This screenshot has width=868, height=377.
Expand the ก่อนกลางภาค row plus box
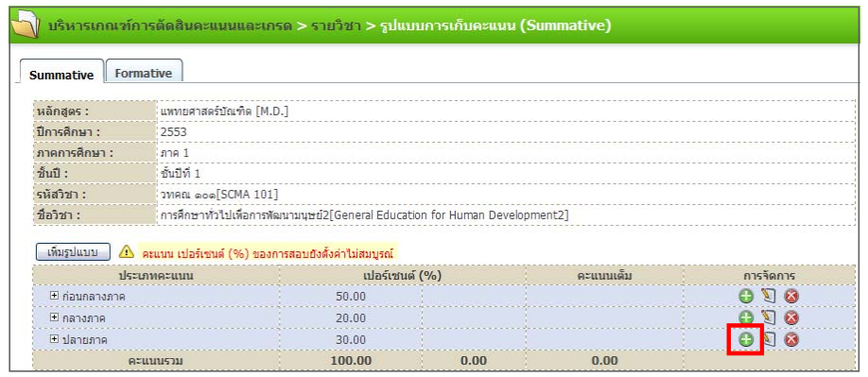54,296
